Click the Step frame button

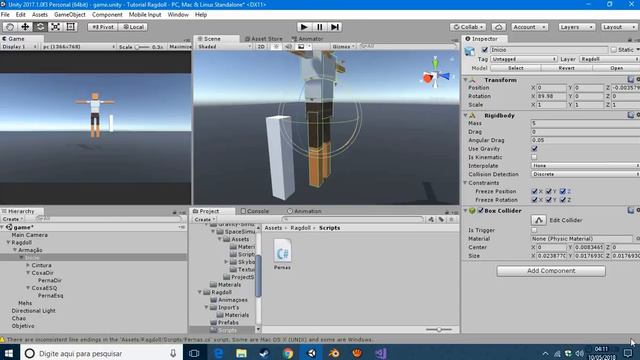point(335,27)
